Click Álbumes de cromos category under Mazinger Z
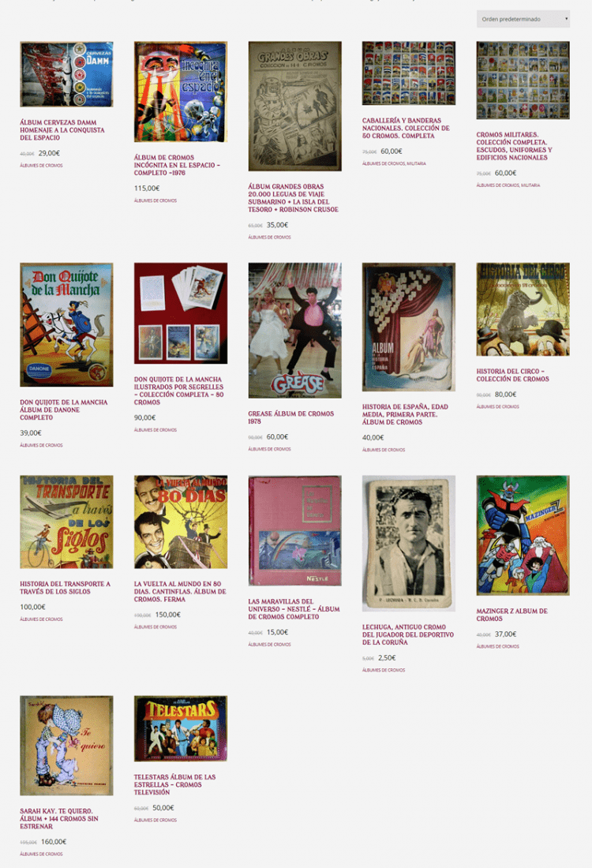 pyautogui.click(x=498, y=646)
